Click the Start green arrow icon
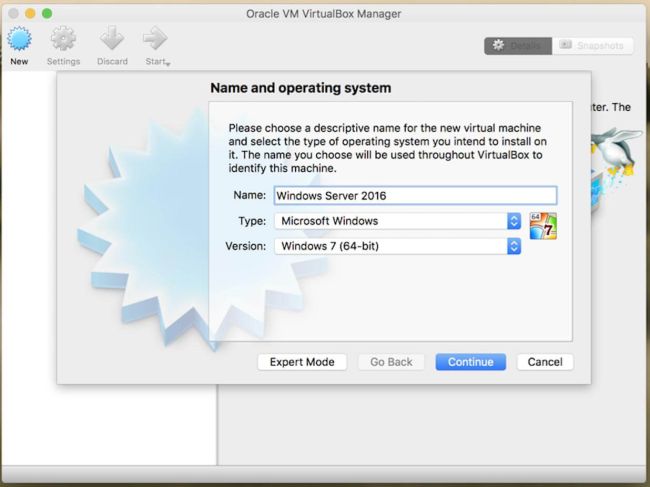 click(155, 39)
